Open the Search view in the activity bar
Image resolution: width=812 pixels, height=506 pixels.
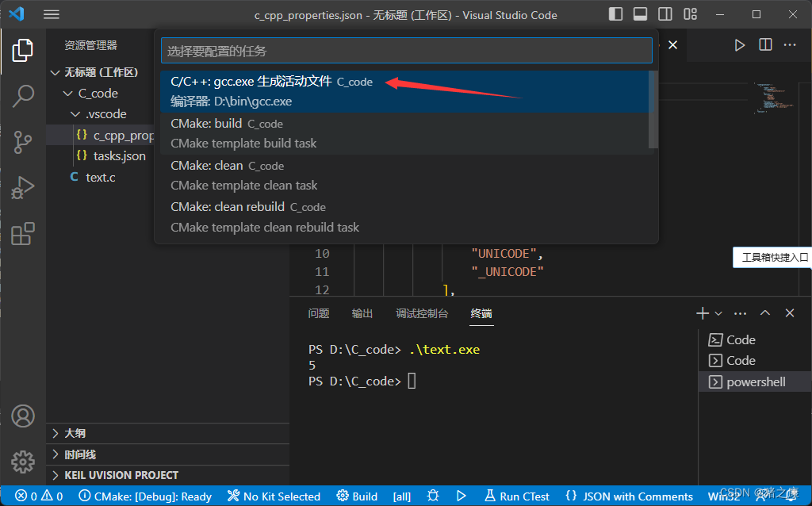coord(23,97)
